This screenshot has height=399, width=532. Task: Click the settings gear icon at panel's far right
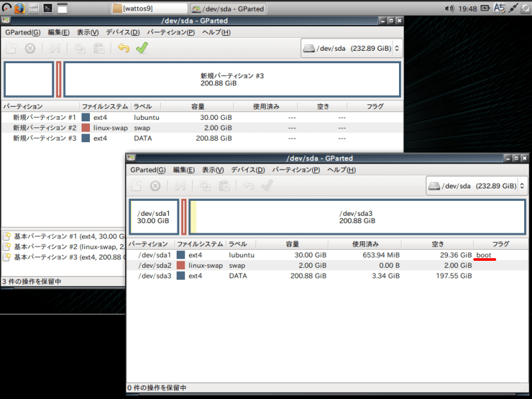tap(527, 8)
